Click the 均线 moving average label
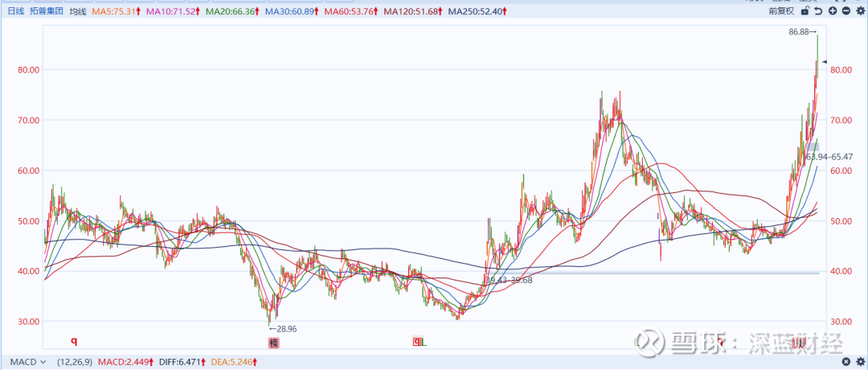This screenshot has width=868, height=370. tap(77, 11)
